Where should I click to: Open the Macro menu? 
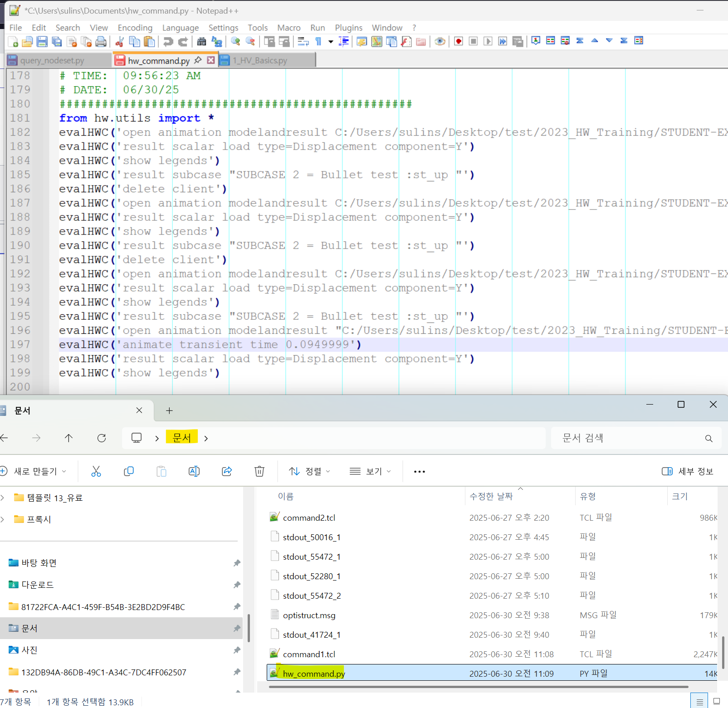pyautogui.click(x=289, y=28)
